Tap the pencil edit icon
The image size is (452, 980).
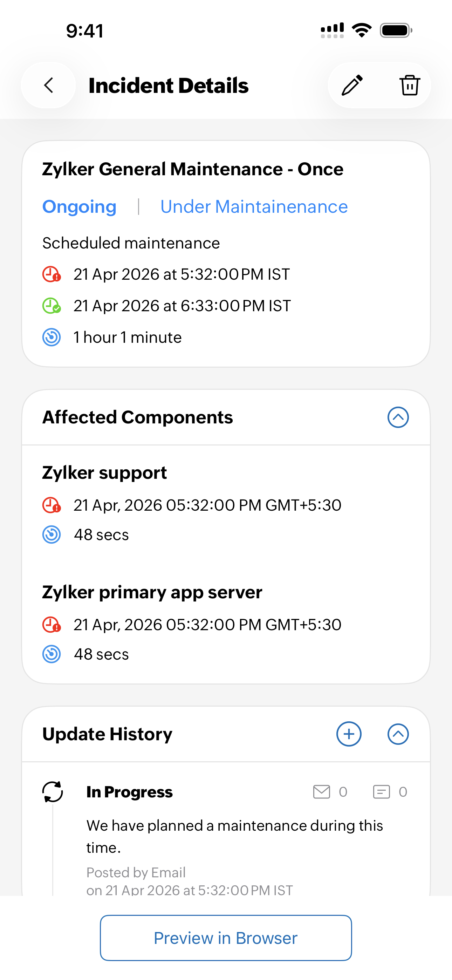tap(352, 85)
